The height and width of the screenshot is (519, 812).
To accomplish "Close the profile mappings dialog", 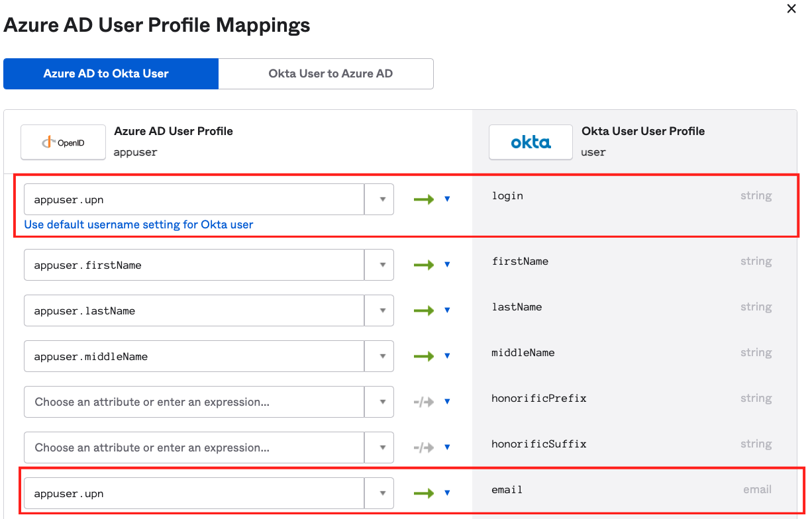I will tap(791, 9).
